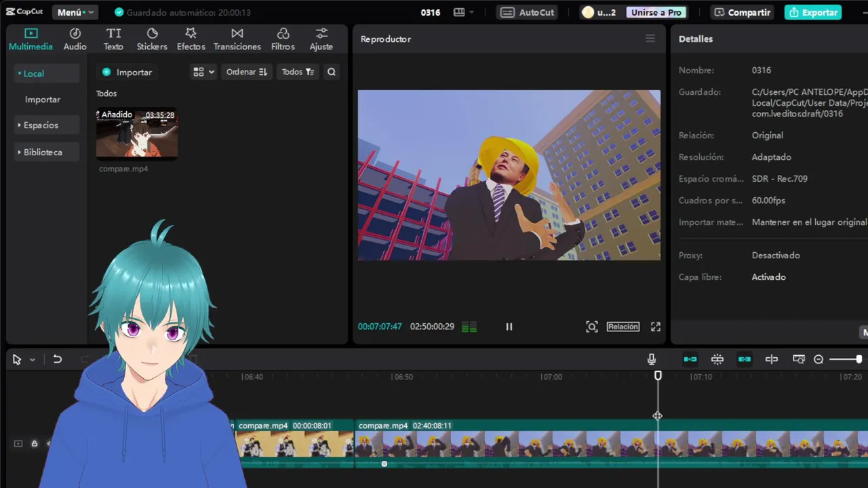Select the cursor tool
868x488 pixels.
17,360
